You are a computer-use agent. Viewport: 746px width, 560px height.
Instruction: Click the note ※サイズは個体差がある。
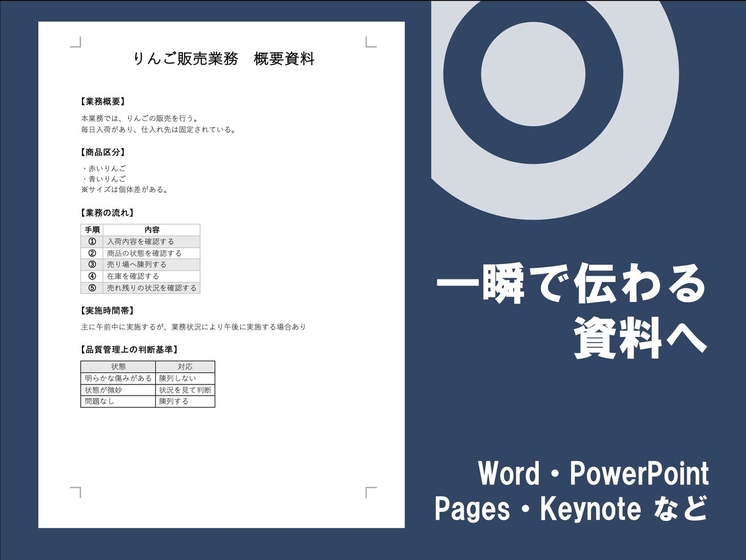124,190
